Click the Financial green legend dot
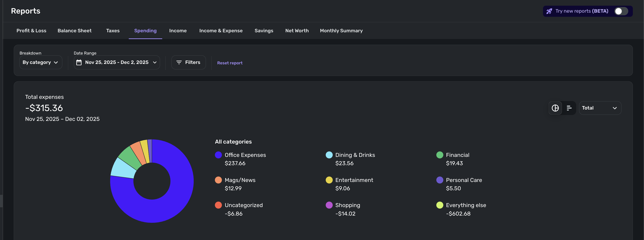Image resolution: width=644 pixels, height=240 pixels. pos(440,155)
